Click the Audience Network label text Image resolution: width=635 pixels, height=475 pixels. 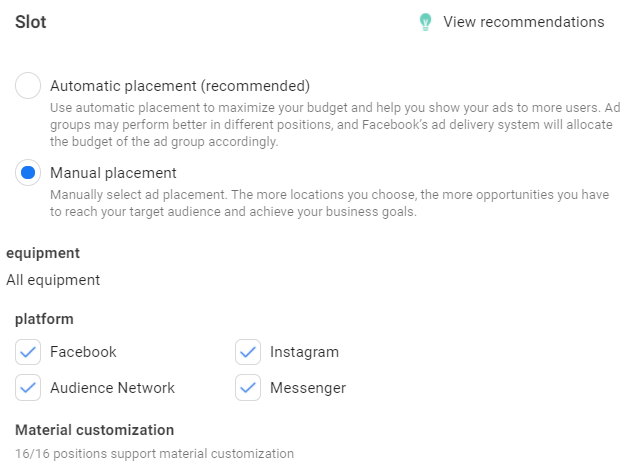[x=112, y=388]
